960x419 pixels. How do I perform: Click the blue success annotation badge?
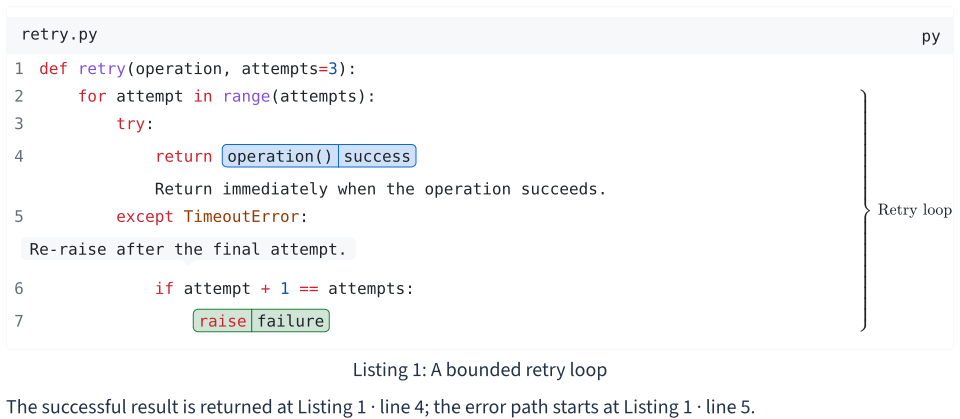tap(377, 156)
